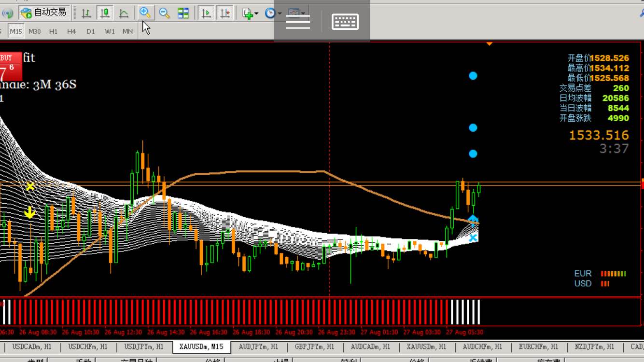Click the 27 Aug 05:30 time label
This screenshot has width=644, height=362.
point(465,332)
